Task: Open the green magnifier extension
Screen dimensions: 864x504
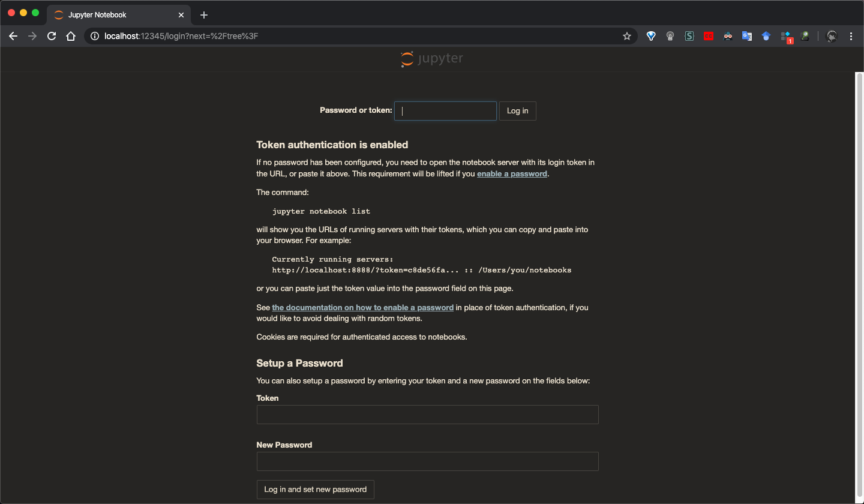Action: 805,36
